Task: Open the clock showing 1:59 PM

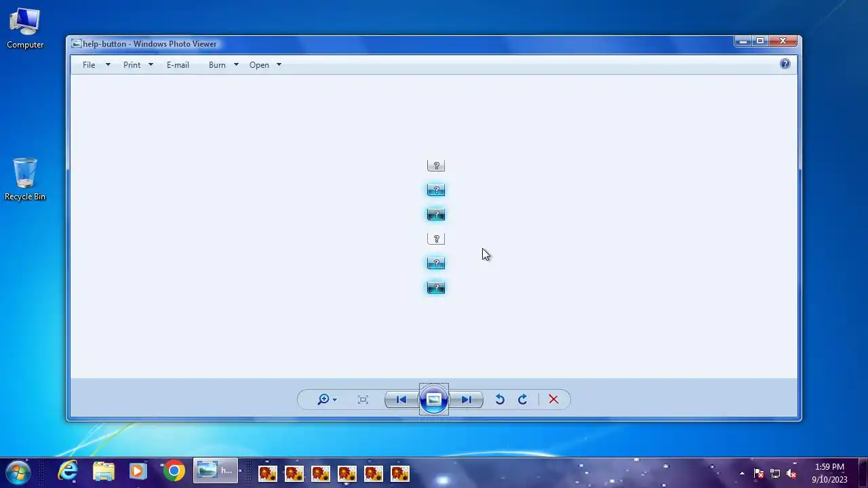Action: coord(829,473)
